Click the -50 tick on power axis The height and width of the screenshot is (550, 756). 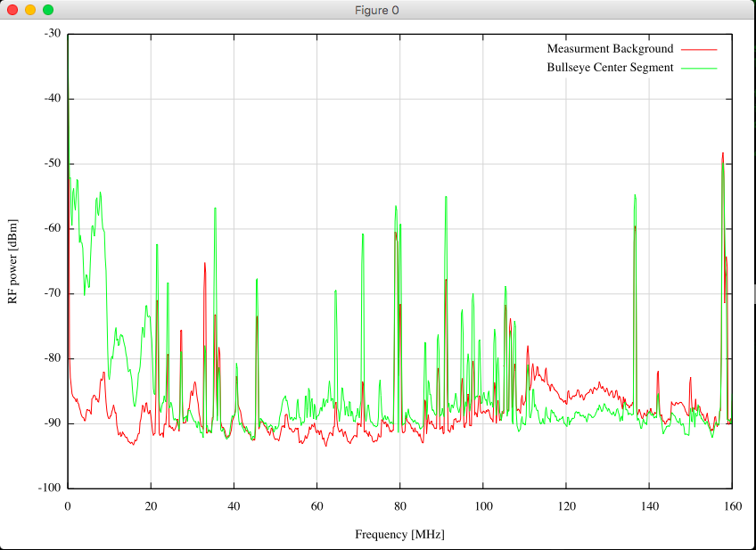pyautogui.click(x=52, y=164)
